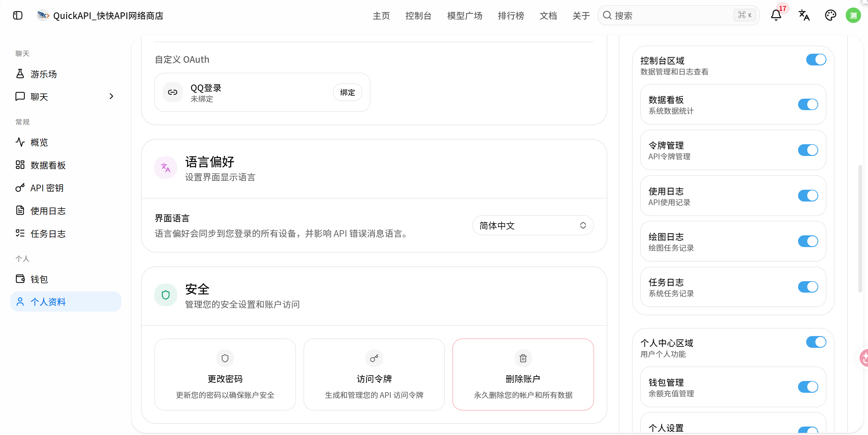This screenshot has width=868, height=435.
Task: Expand the 聊天 sidebar chevron
Action: pos(112,97)
